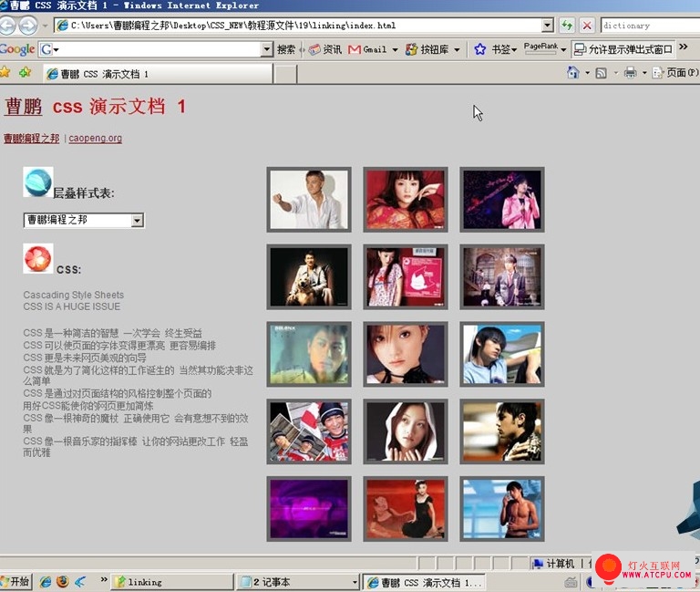Screen dimensions: 700x592
Task: Open the caopeng.org link
Action: [95, 139]
